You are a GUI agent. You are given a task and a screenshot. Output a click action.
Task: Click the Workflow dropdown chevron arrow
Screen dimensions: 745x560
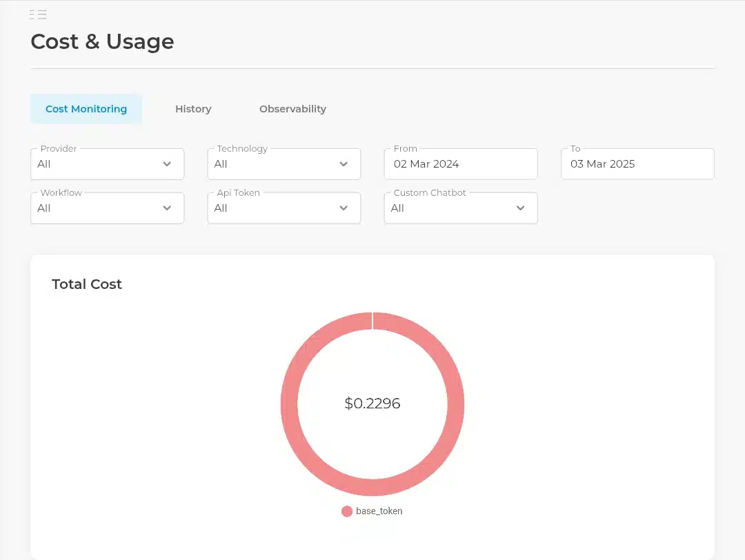pos(167,208)
